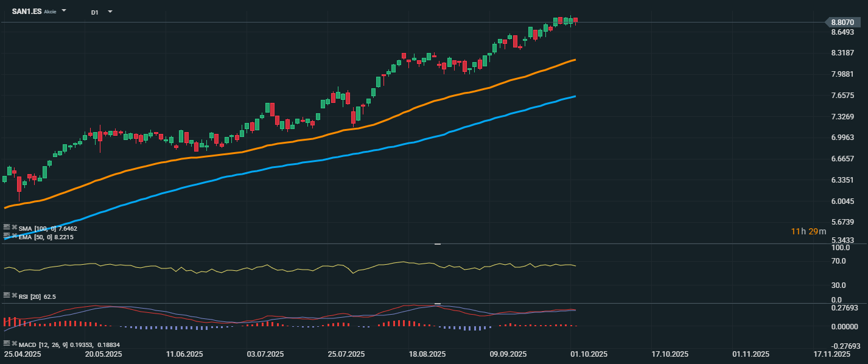Open settings for the SMA indicator
This screenshot has height=364, width=868.
[7, 228]
